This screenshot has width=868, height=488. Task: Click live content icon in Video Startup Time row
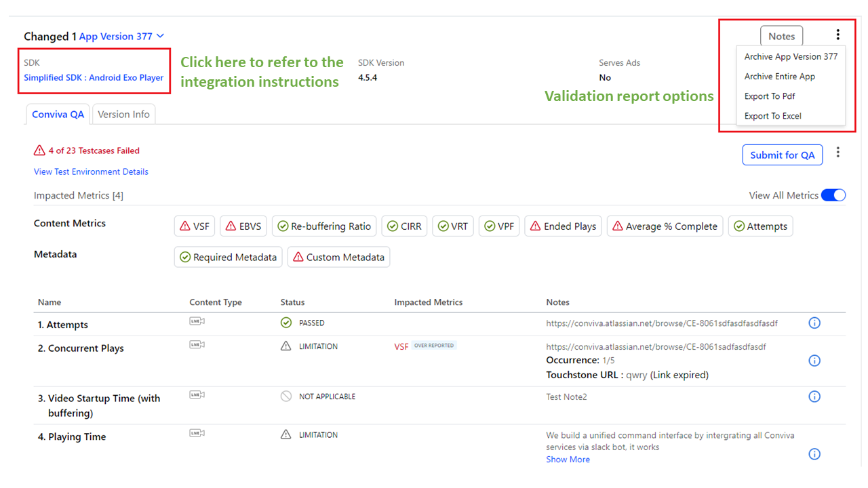coord(197,394)
